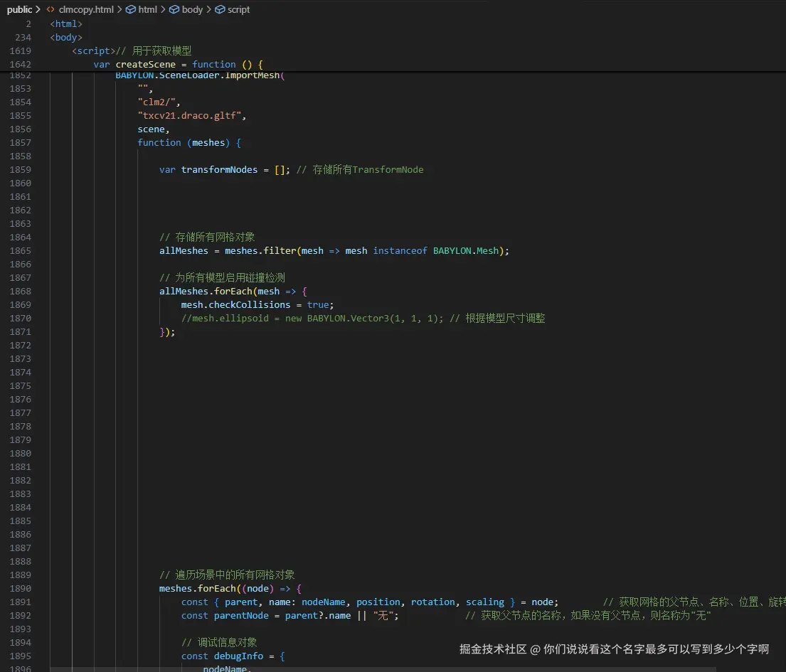Jump to sticky 'var createScene' line 1642

coord(178,64)
